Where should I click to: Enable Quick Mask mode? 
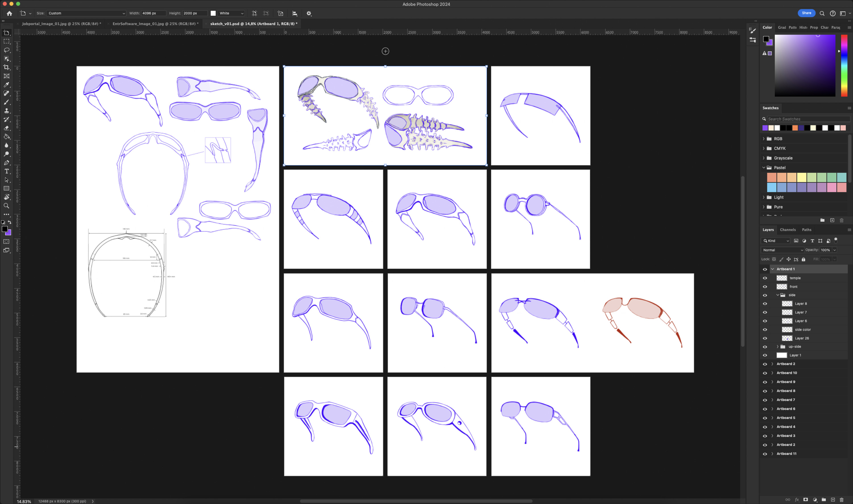tap(7, 241)
